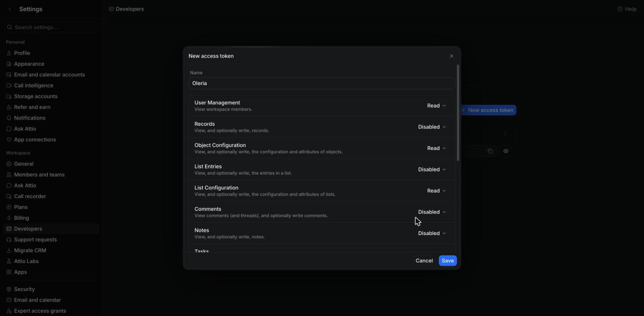644x316 pixels.
Task: Open Expert access grants settings
Action: [x=51, y=311]
